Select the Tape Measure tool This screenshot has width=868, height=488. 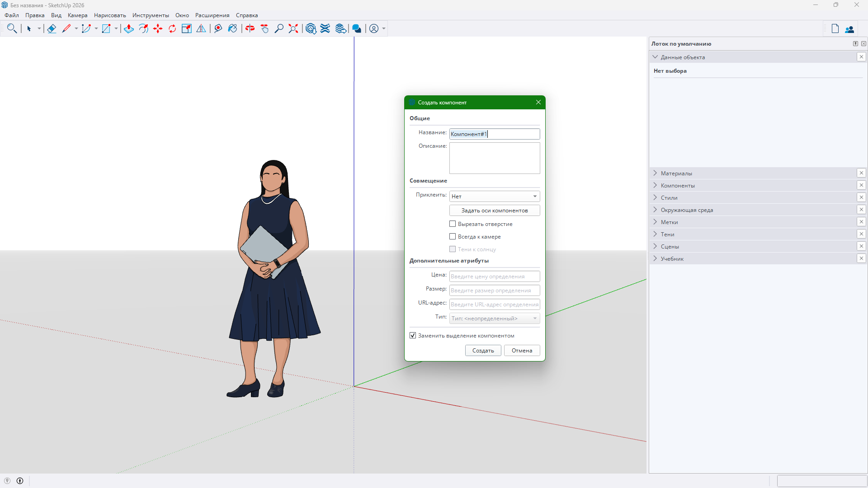[x=218, y=28]
